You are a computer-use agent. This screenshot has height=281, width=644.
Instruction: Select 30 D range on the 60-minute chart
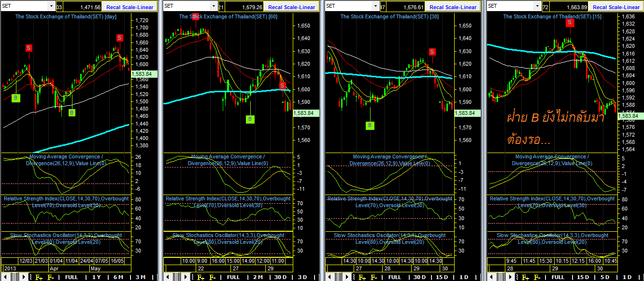280,277
